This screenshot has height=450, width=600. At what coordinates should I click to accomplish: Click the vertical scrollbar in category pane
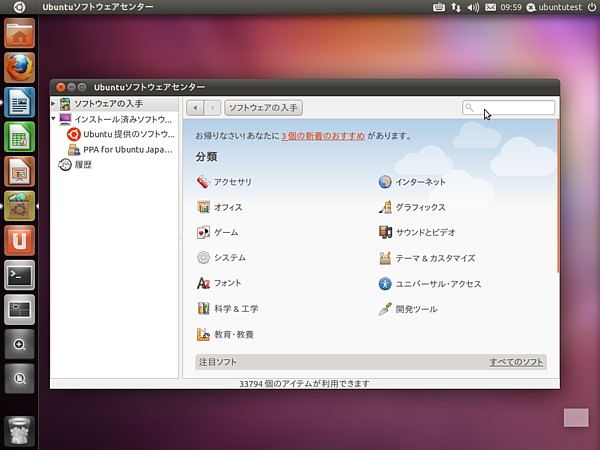558,196
